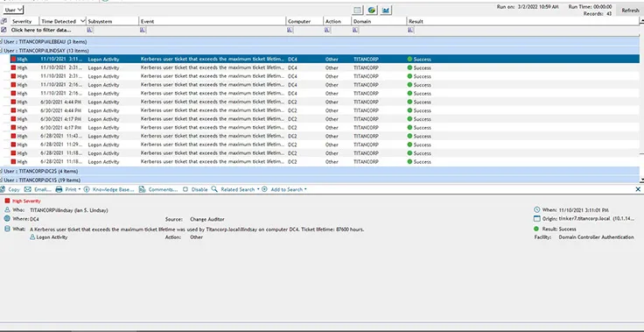Open the bar chart view icon
This screenshot has width=644, height=332.
(386, 10)
